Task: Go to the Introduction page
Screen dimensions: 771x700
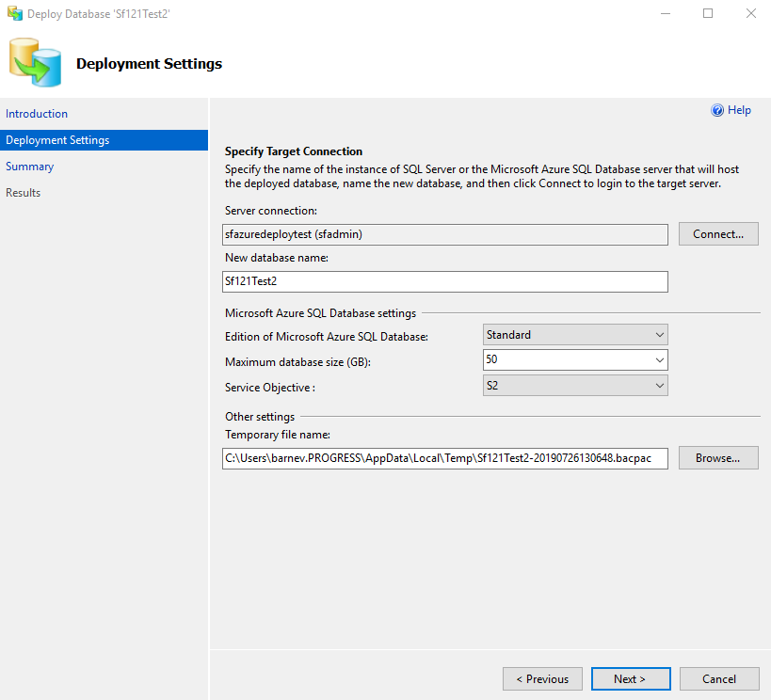Action: [37, 114]
